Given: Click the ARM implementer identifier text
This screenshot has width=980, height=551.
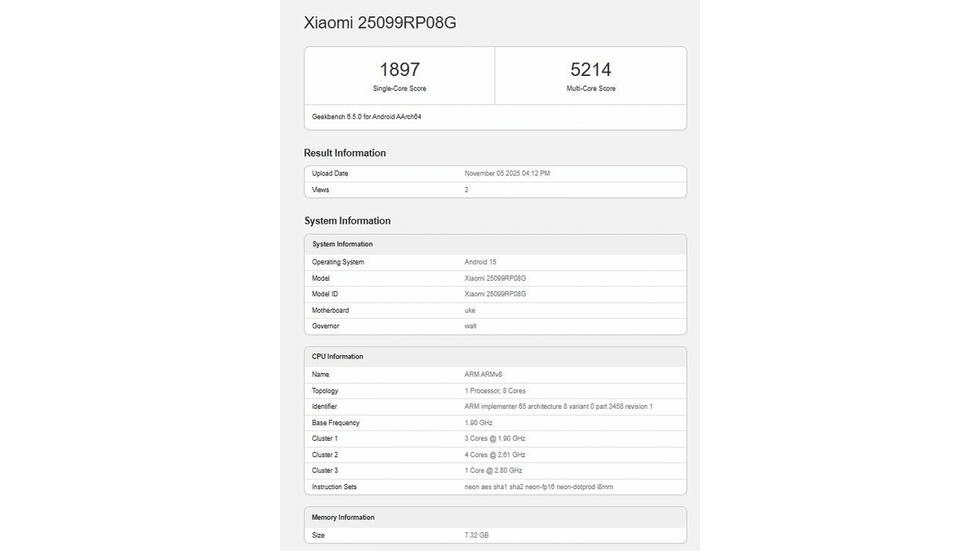Looking at the screenshot, I should coord(559,407).
